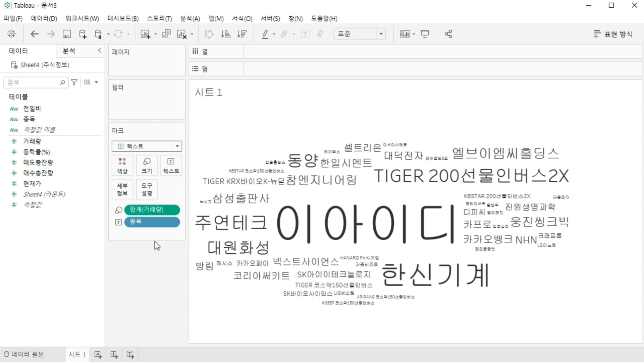The image size is (644, 362).
Task: Open the Color (색상) marks card
Action: pos(122,166)
